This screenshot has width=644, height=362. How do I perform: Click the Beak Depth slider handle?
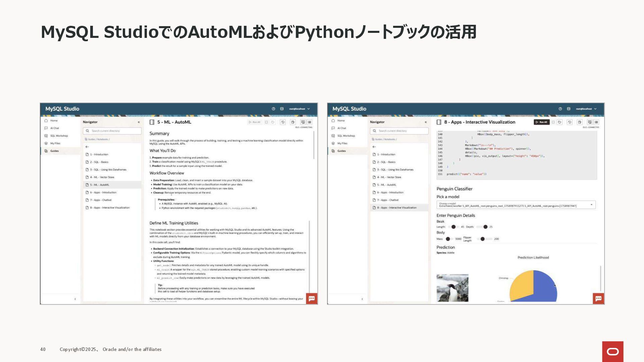coord(485,227)
